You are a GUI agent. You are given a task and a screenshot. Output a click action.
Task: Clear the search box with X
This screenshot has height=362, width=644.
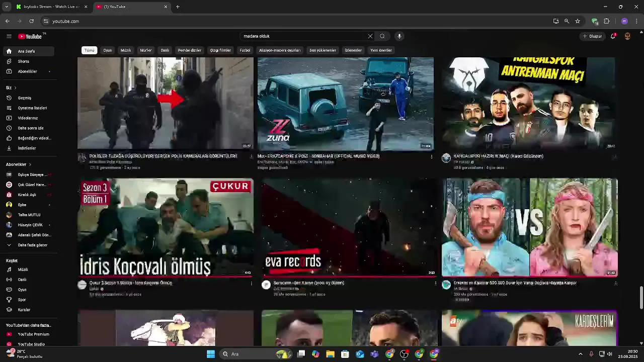370,36
